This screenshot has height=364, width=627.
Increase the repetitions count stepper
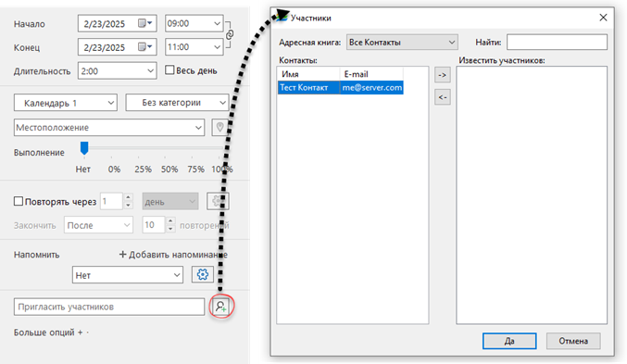pyautogui.click(x=170, y=220)
